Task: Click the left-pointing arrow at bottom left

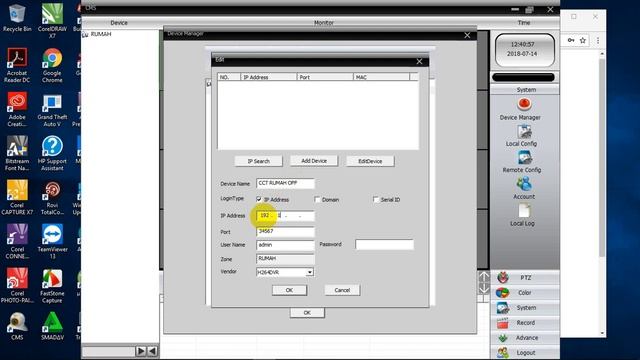Action: pos(152,351)
